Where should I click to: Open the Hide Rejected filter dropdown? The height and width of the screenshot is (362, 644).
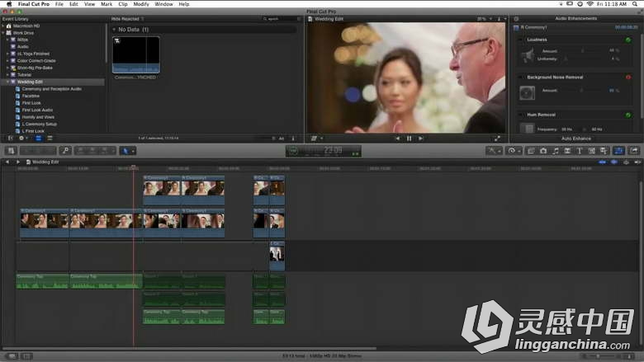(127, 19)
